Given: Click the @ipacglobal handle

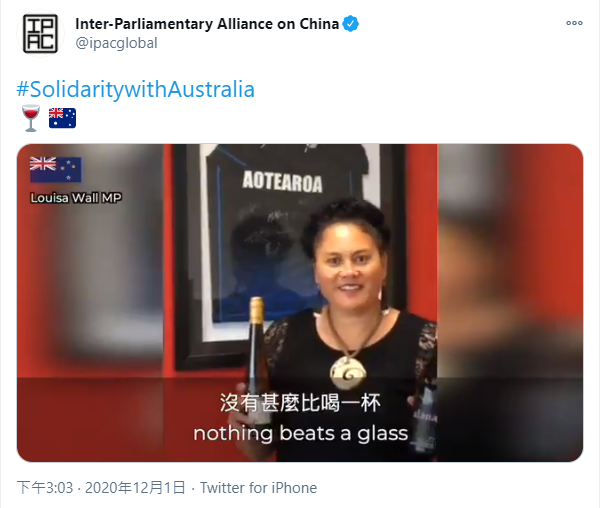Looking at the screenshot, I should coord(117,43).
